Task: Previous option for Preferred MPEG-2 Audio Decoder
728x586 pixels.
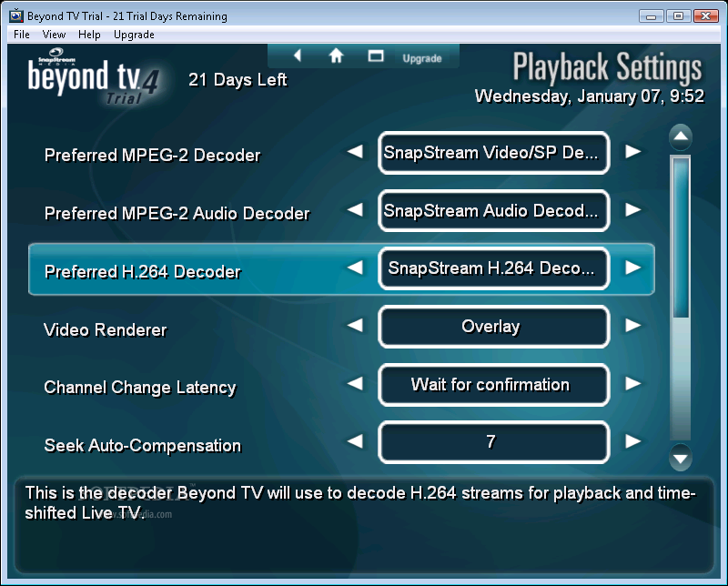Action: point(355,210)
